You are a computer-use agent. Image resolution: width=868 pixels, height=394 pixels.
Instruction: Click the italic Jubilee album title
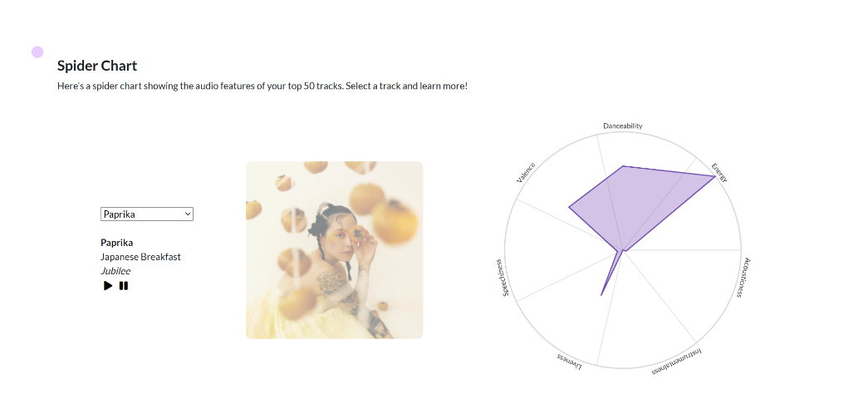[x=115, y=271]
